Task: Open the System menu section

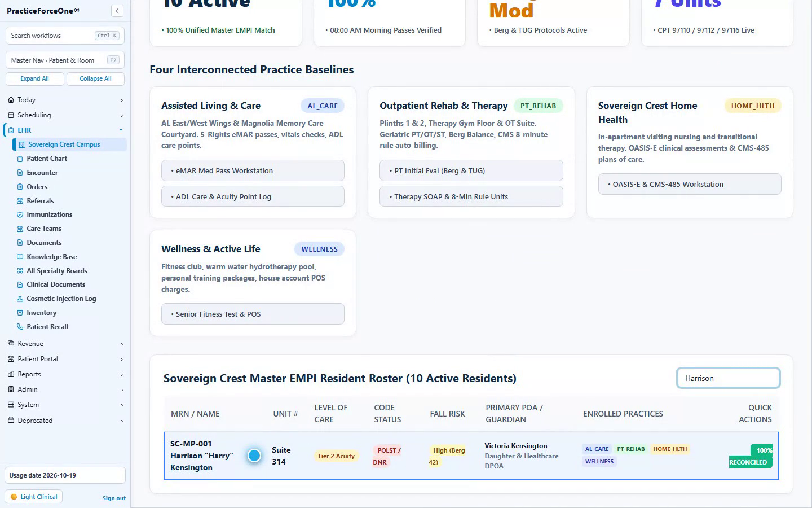Action: (65, 405)
